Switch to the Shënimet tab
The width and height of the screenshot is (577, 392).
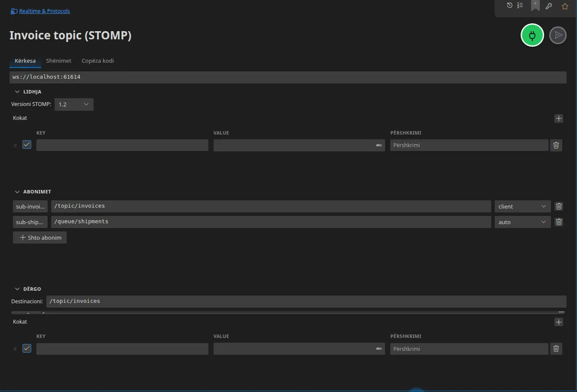tap(58, 61)
